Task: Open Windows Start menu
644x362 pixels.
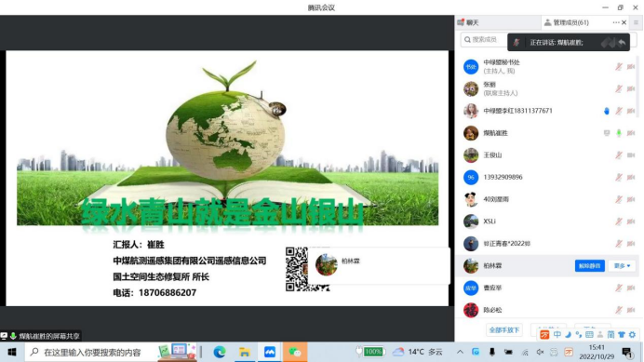Action: 12,352
